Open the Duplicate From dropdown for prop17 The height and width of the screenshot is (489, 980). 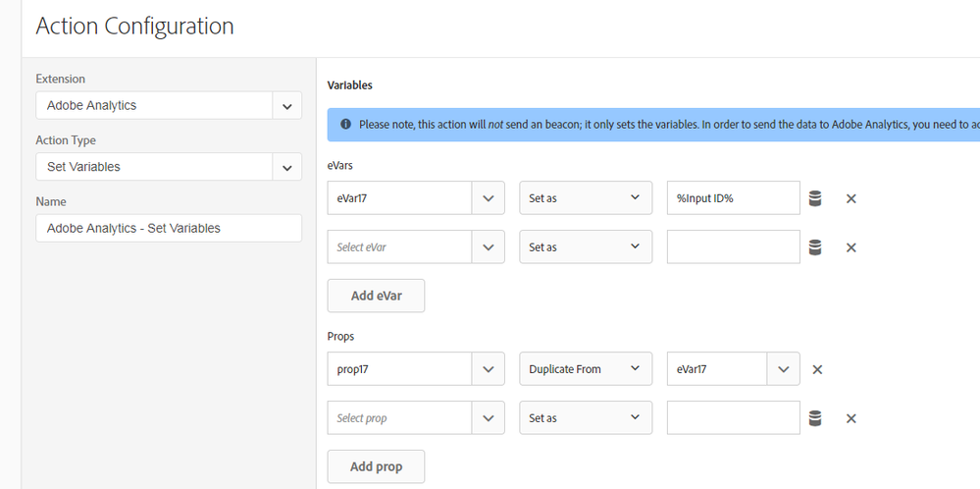pyautogui.click(x=585, y=369)
